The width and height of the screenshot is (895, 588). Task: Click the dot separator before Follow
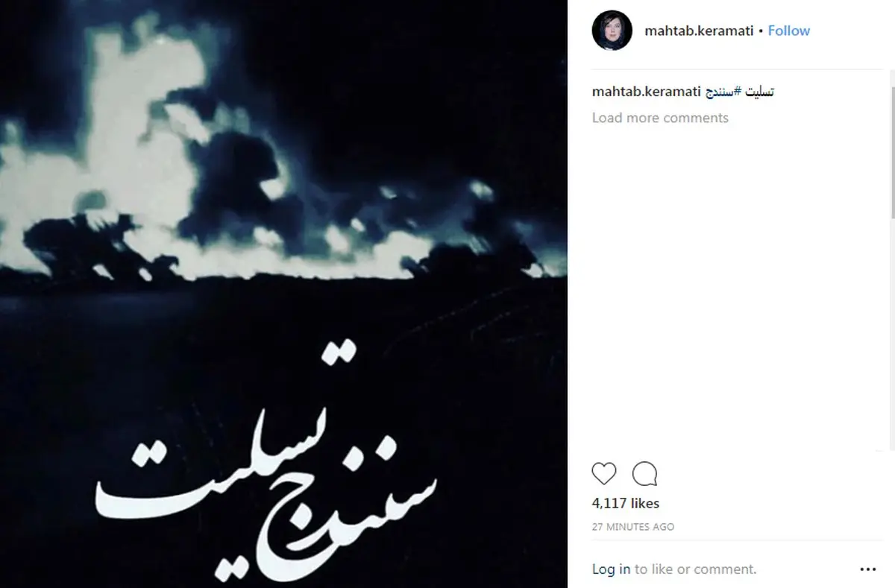click(x=760, y=31)
